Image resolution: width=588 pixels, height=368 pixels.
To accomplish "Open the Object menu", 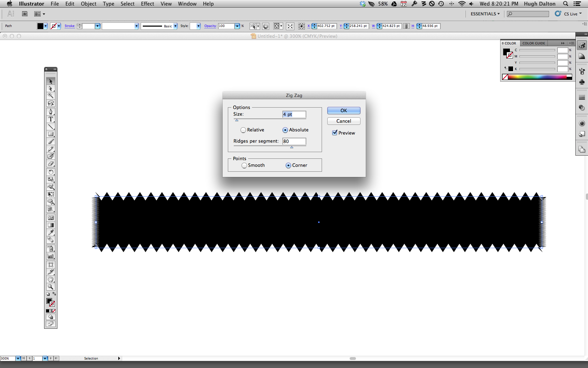I will [x=89, y=4].
